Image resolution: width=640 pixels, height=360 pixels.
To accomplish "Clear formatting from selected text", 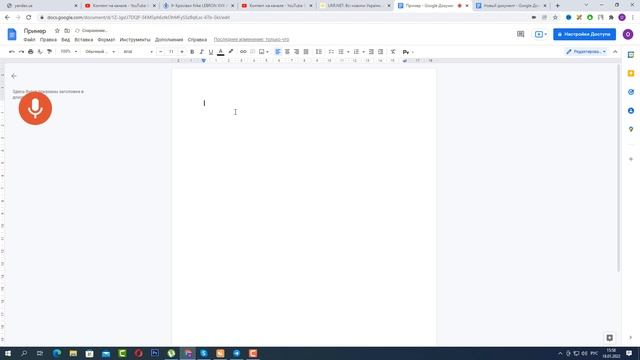I will coord(393,52).
